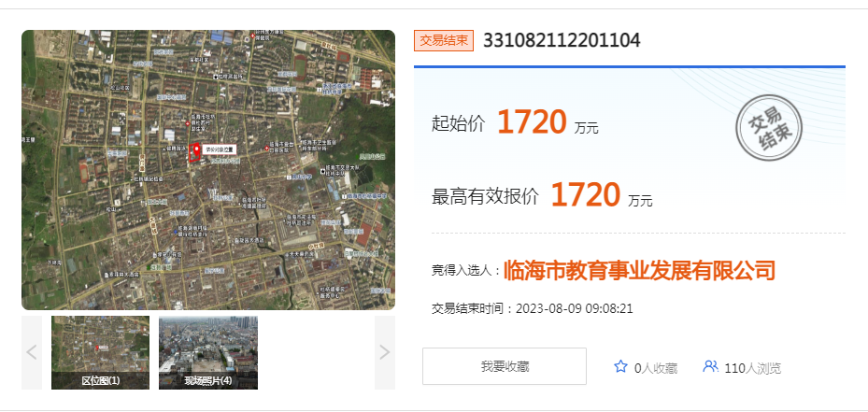Image resolution: width=868 pixels, height=412 pixels.
Task: Select listing number 331082112201104
Action: (562, 40)
